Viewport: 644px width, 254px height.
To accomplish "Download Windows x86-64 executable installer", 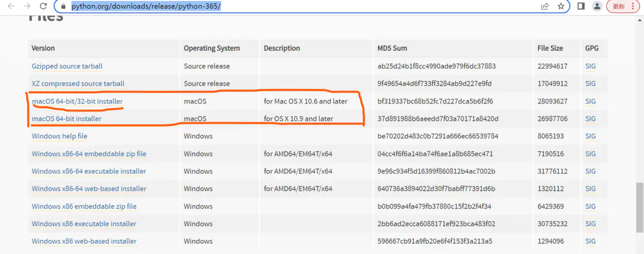I will [x=89, y=171].
